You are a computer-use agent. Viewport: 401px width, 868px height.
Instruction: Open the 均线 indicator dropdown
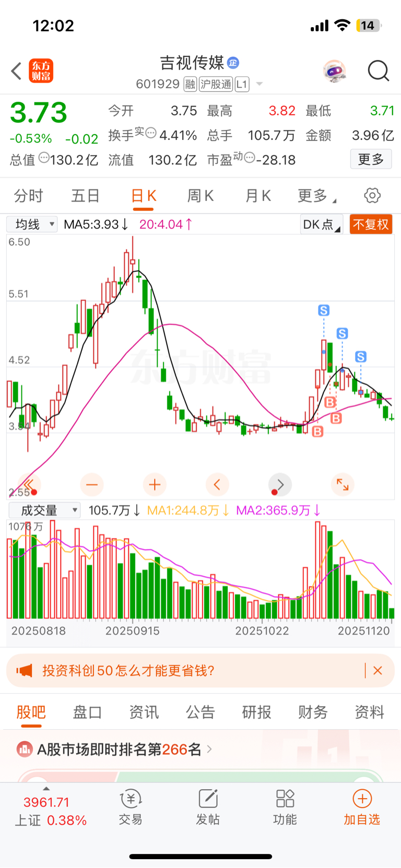(32, 224)
